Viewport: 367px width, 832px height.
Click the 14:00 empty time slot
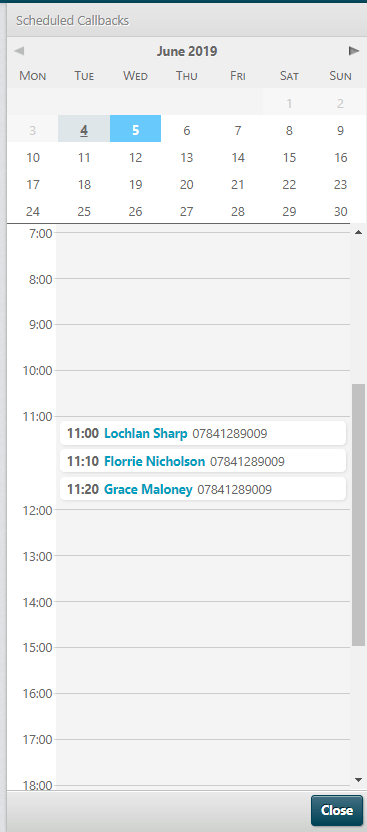pos(203,624)
